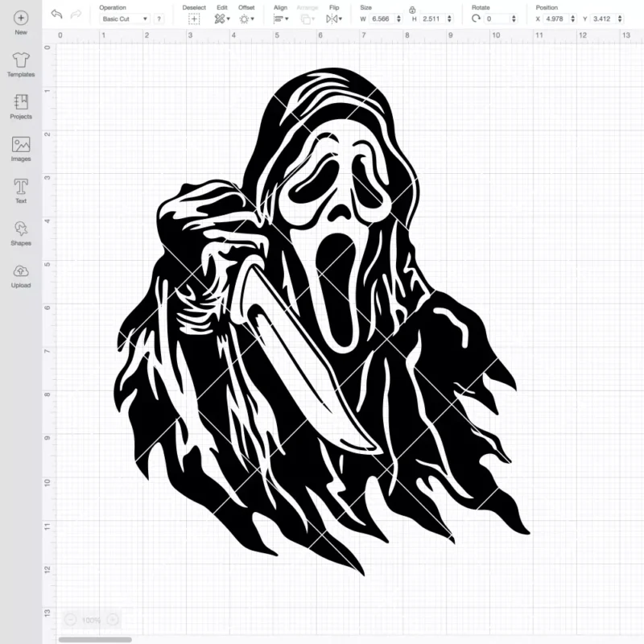
Task: Click the Position Y field
Action: 605,19
